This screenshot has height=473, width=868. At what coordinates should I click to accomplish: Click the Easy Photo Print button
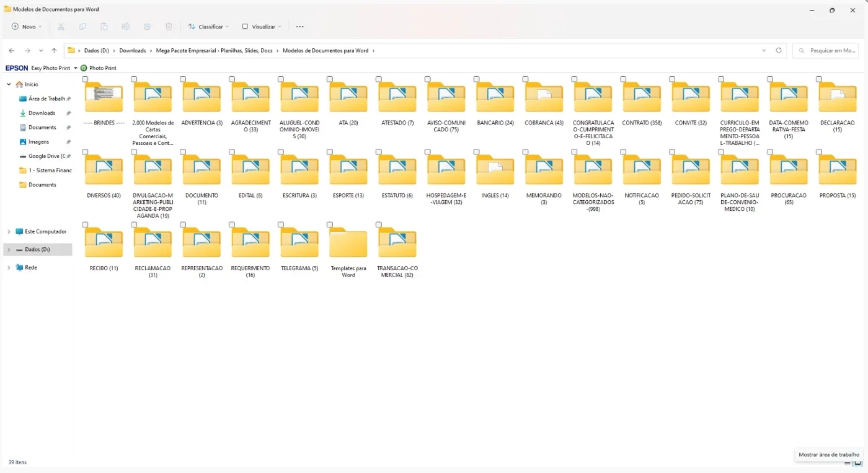point(50,68)
